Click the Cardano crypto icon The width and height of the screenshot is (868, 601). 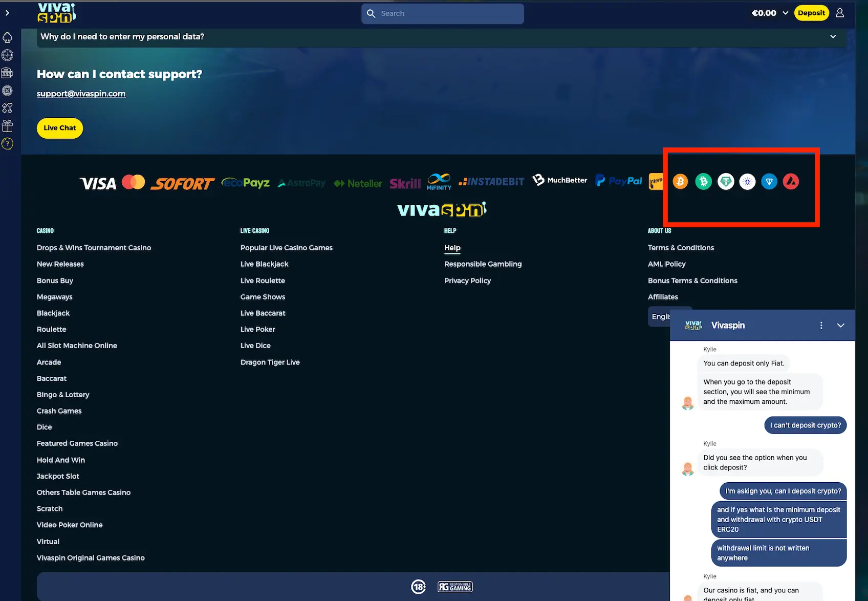click(748, 181)
